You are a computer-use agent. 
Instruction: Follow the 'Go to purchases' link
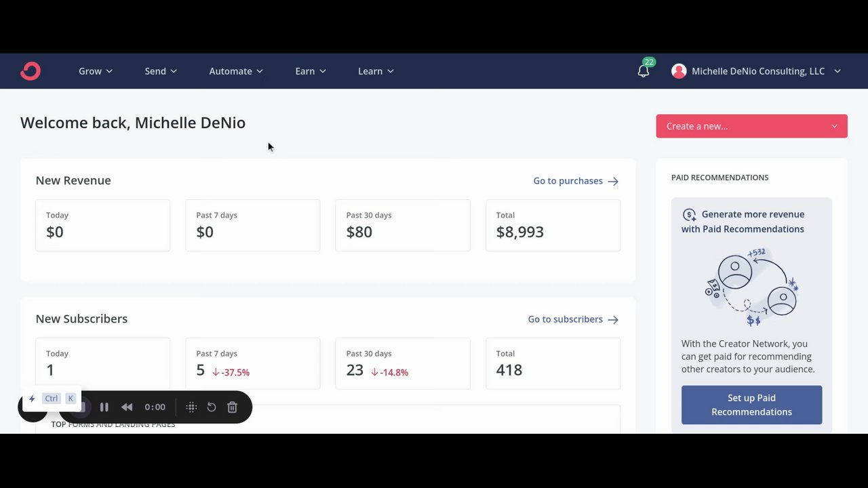(576, 181)
